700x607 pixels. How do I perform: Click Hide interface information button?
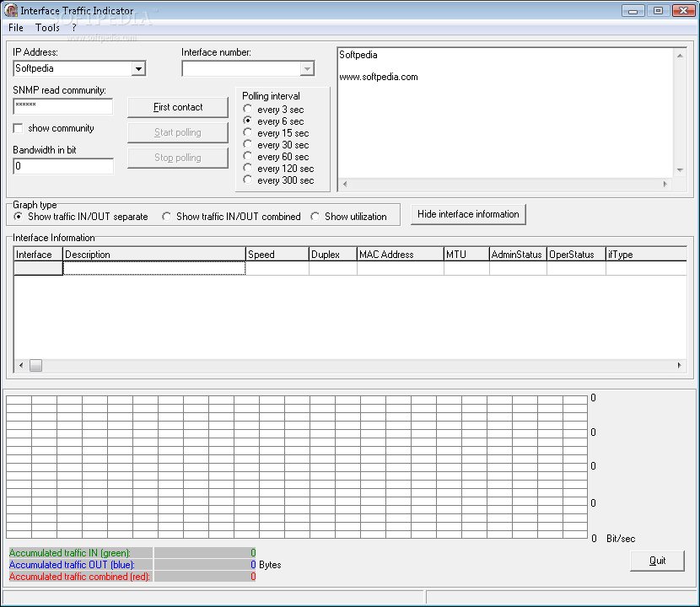click(x=468, y=214)
